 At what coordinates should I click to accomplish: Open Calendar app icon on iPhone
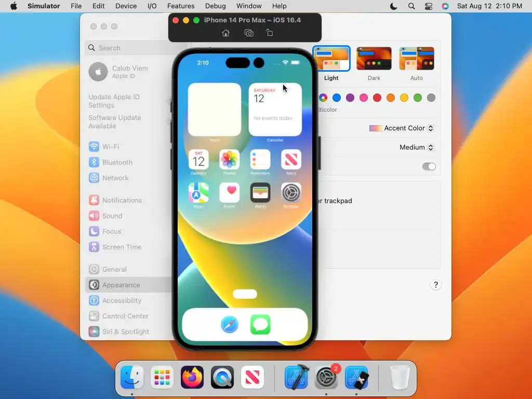pyautogui.click(x=198, y=159)
